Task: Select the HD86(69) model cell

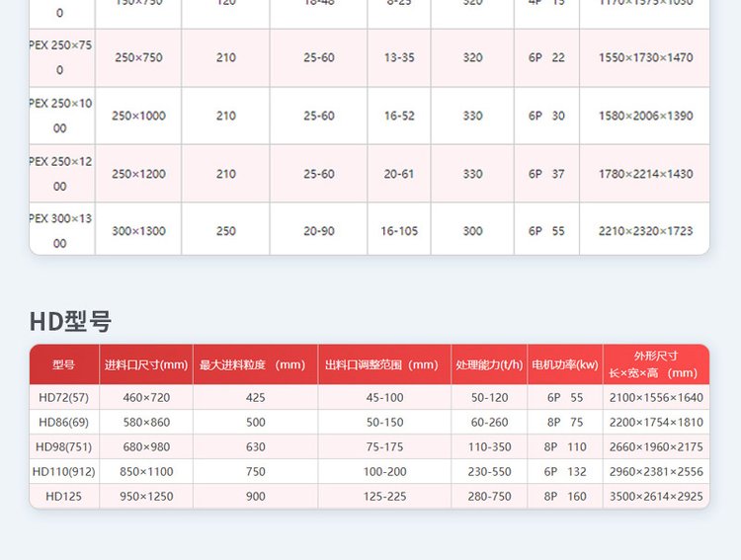Action: point(63,422)
